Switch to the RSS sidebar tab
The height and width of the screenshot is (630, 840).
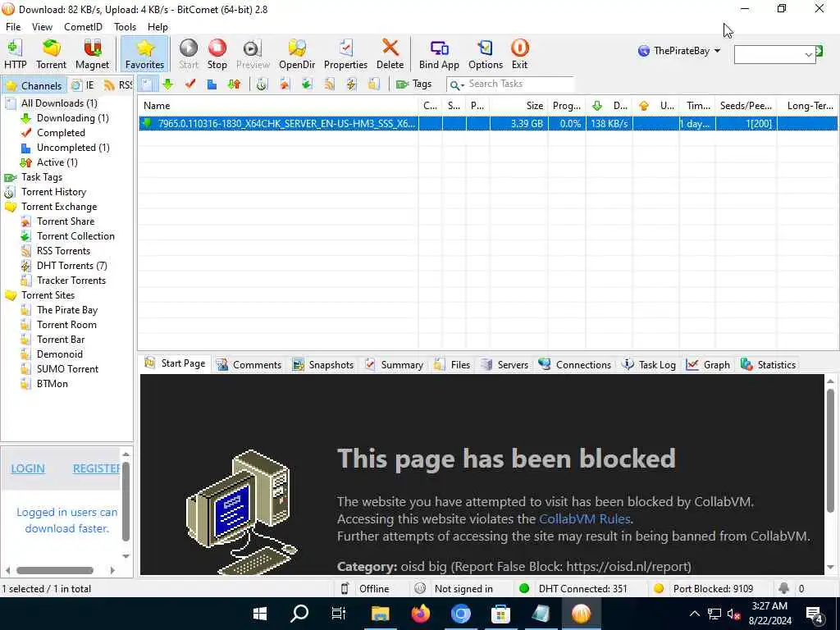click(118, 85)
